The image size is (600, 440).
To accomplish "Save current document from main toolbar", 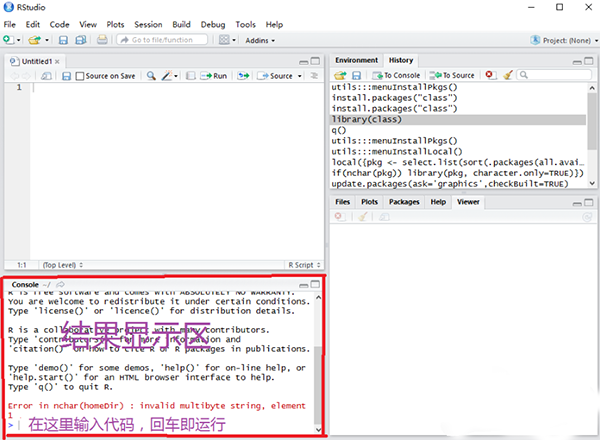I will 63,40.
